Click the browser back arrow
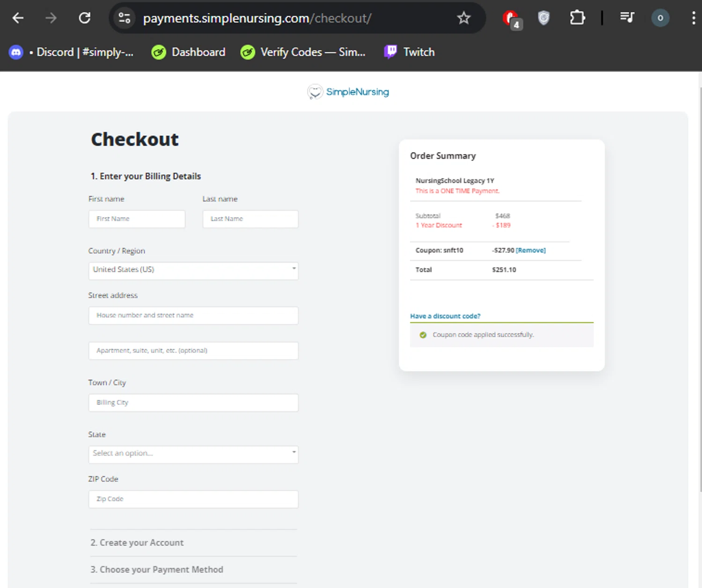The height and width of the screenshot is (588, 702). (18, 18)
